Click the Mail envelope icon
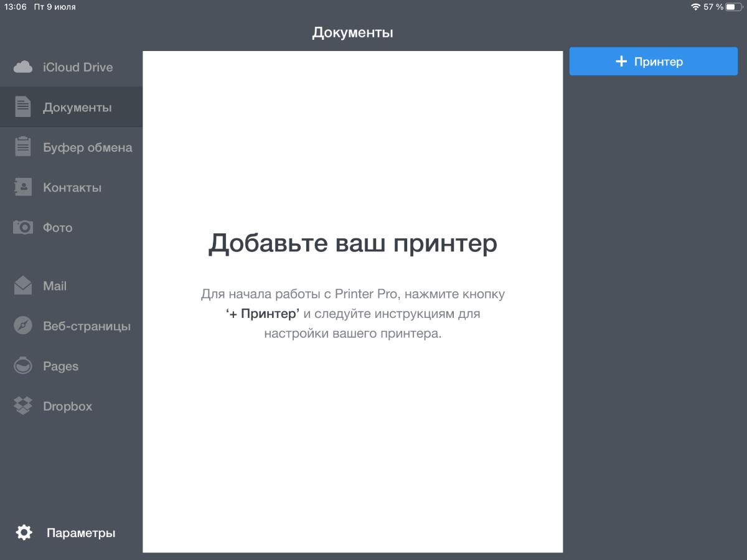 click(x=23, y=286)
